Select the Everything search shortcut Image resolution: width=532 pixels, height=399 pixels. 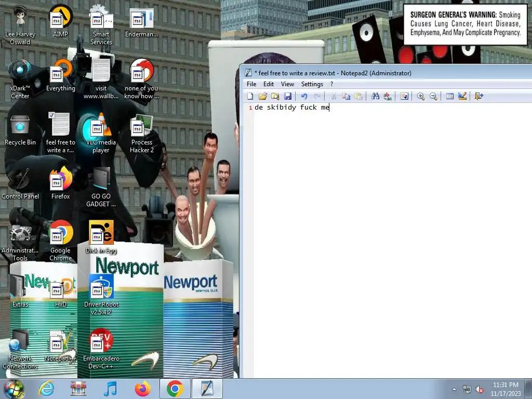pyautogui.click(x=60, y=75)
